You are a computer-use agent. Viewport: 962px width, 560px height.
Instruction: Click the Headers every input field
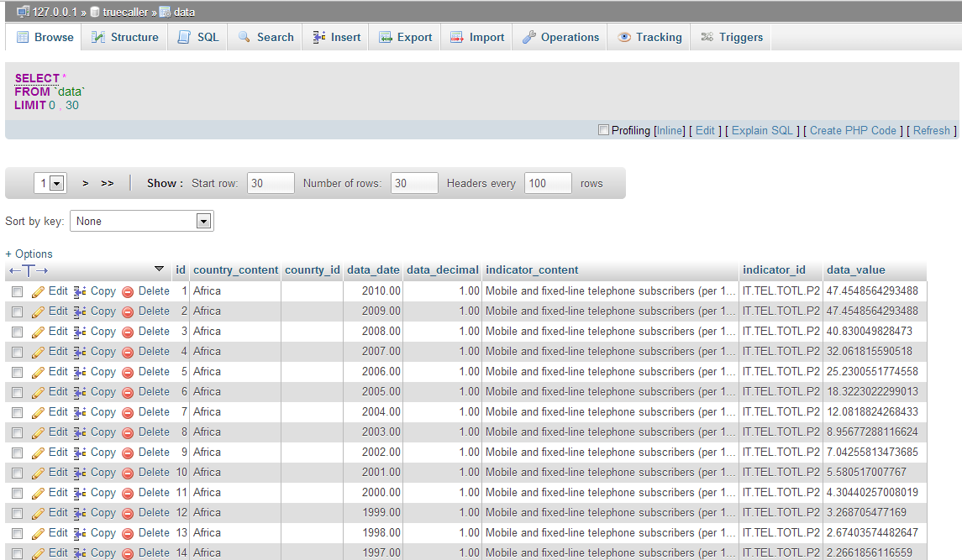point(548,183)
